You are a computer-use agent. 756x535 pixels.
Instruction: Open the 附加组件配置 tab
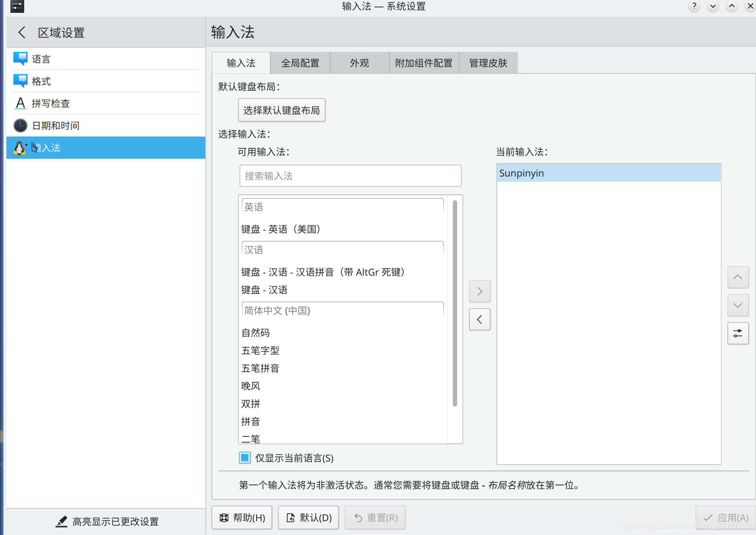tap(424, 63)
